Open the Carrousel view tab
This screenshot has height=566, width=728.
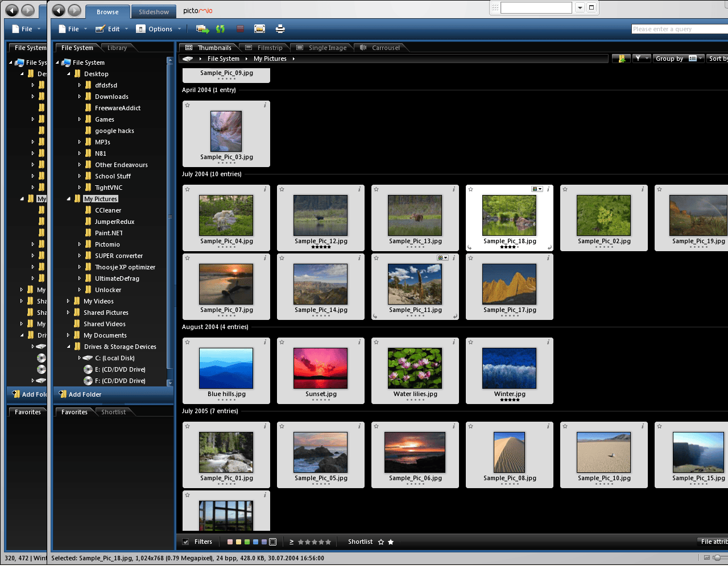380,48
